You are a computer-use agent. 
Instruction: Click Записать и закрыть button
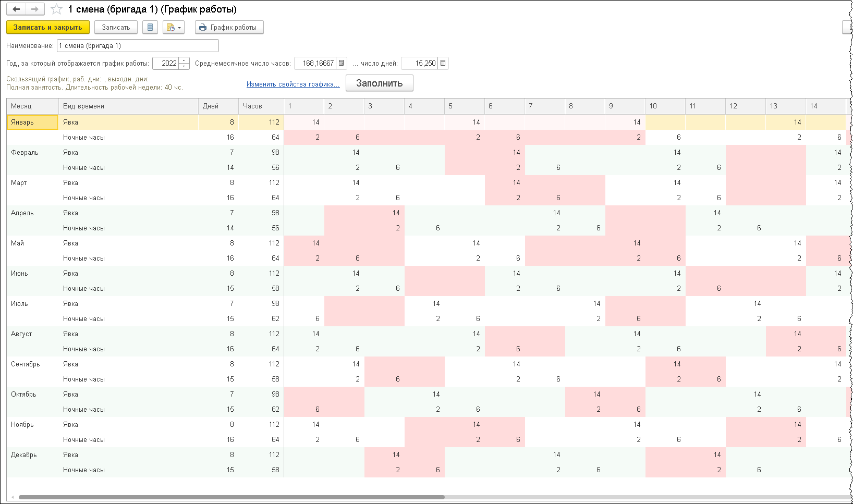tap(48, 27)
